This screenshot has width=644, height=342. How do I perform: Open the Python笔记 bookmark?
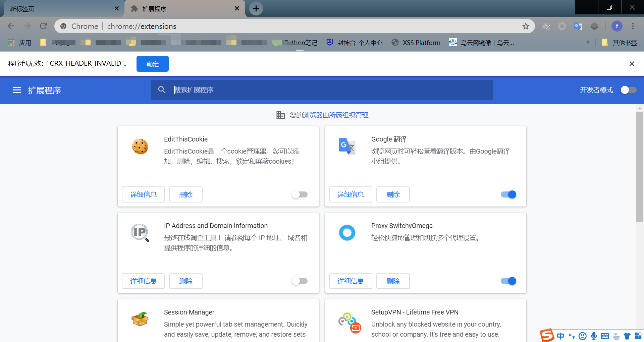tap(294, 43)
